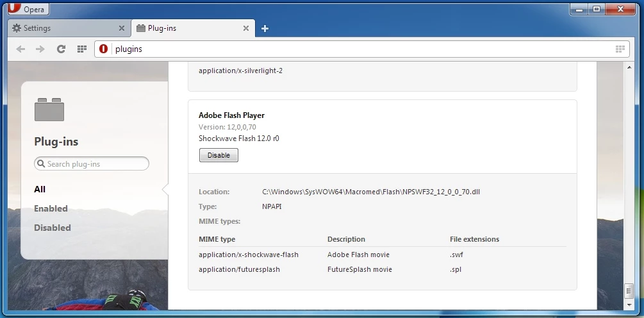
Task: Click the File extensions column header
Action: click(x=474, y=239)
